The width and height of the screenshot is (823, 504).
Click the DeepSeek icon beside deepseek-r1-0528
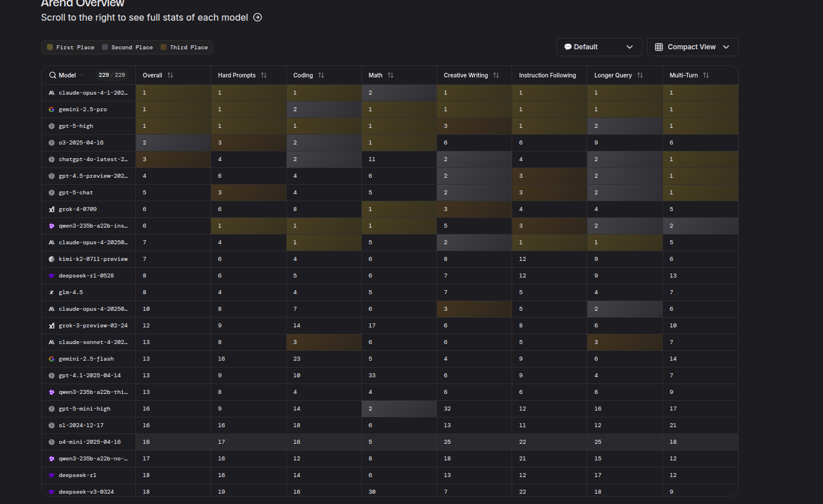click(x=52, y=276)
